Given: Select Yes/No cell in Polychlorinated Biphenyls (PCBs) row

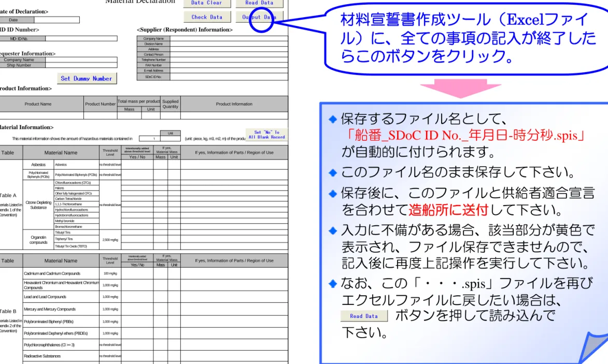Looking at the screenshot, I should 137,174.
